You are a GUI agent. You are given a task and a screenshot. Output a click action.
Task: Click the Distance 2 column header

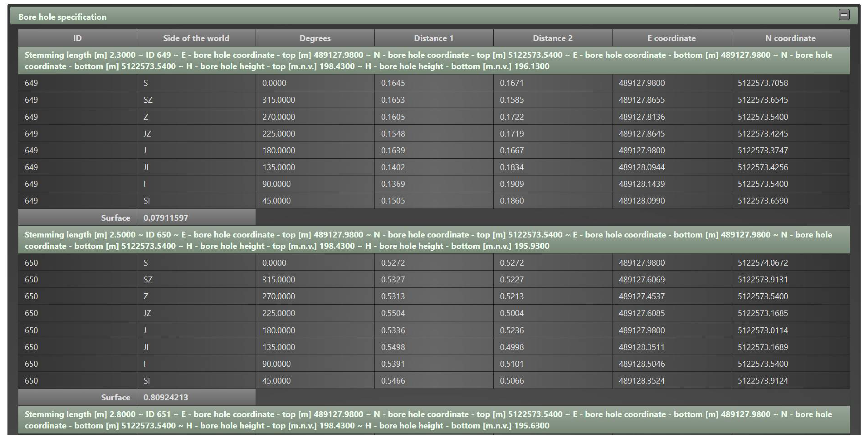pos(552,38)
